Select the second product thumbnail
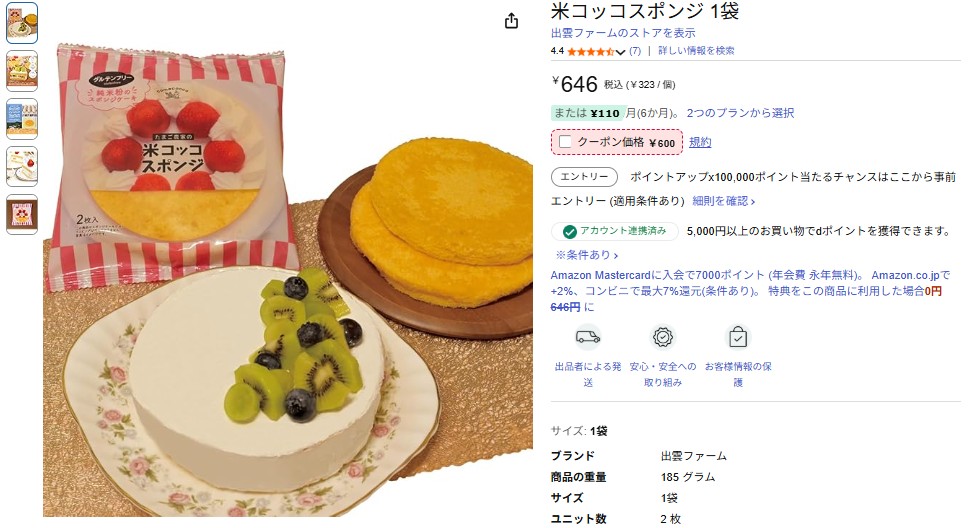The image size is (968, 528). (x=22, y=71)
